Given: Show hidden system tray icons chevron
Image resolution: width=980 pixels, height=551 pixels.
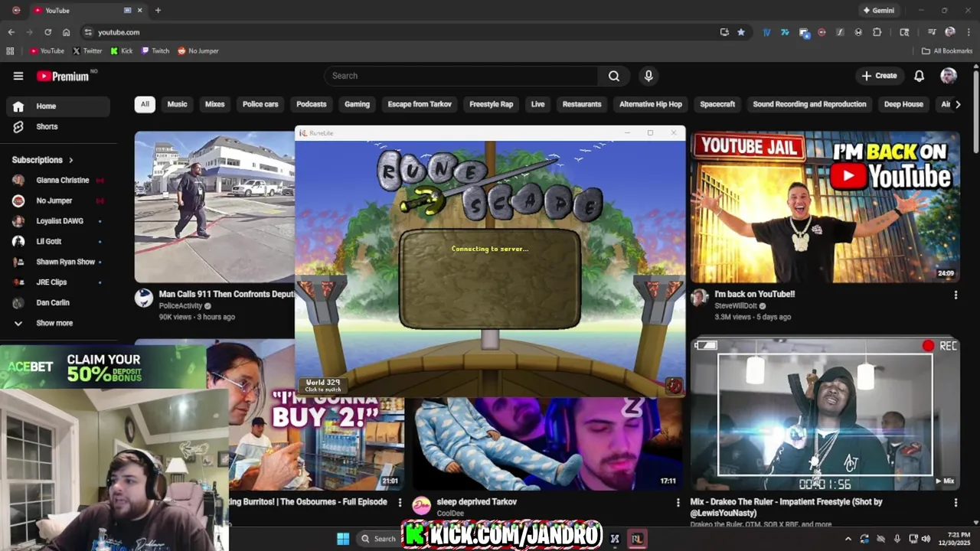Looking at the screenshot, I should (x=848, y=539).
